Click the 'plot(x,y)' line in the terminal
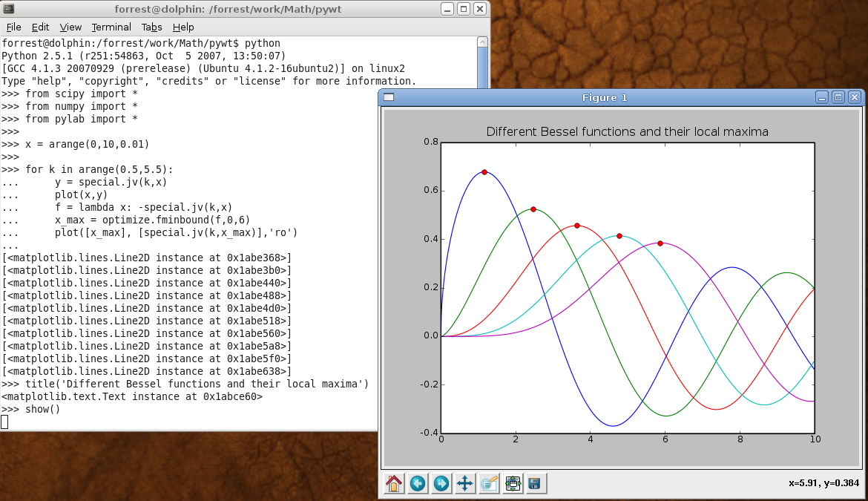Image resolution: width=868 pixels, height=501 pixels. click(55, 195)
